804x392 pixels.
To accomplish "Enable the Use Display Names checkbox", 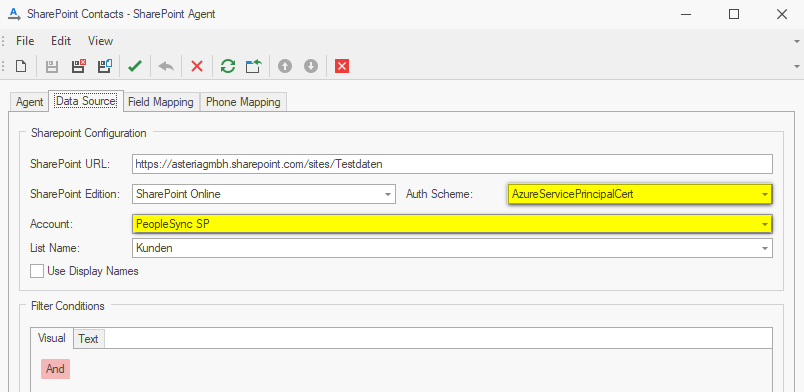I will tap(36, 271).
